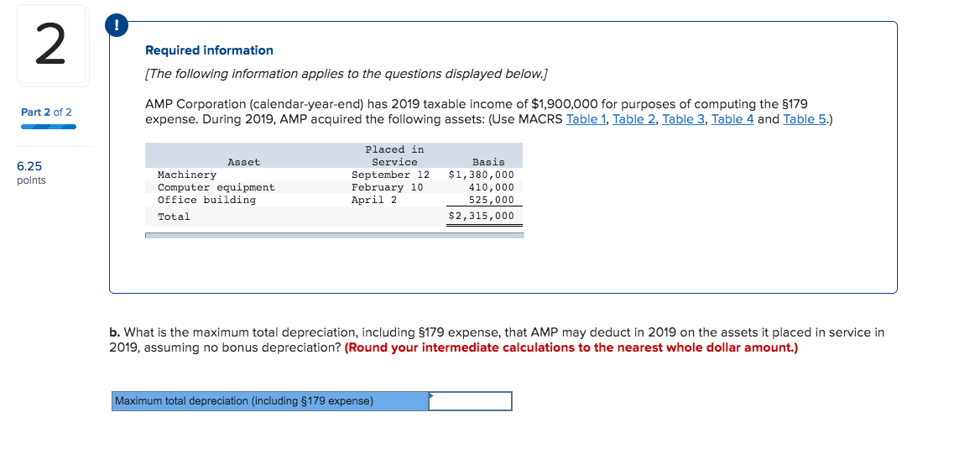Click the "Part 2 of 2" label

click(x=46, y=112)
